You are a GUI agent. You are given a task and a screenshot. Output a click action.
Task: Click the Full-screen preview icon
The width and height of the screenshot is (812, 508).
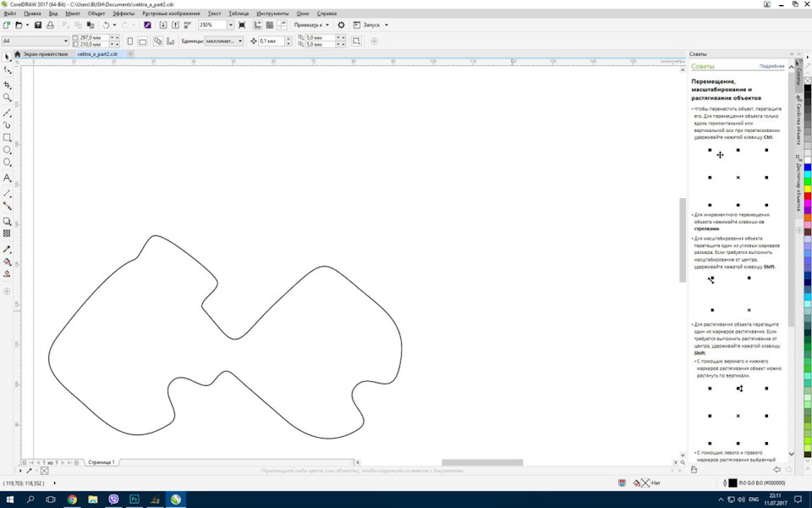click(x=242, y=25)
